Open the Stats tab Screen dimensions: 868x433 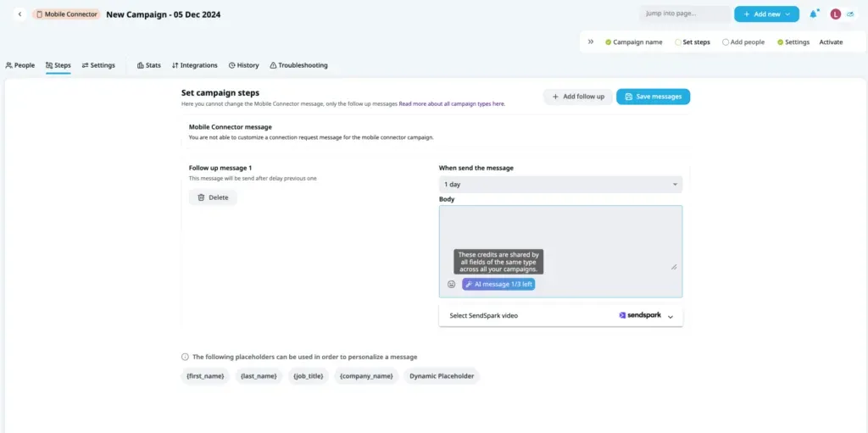coord(149,65)
